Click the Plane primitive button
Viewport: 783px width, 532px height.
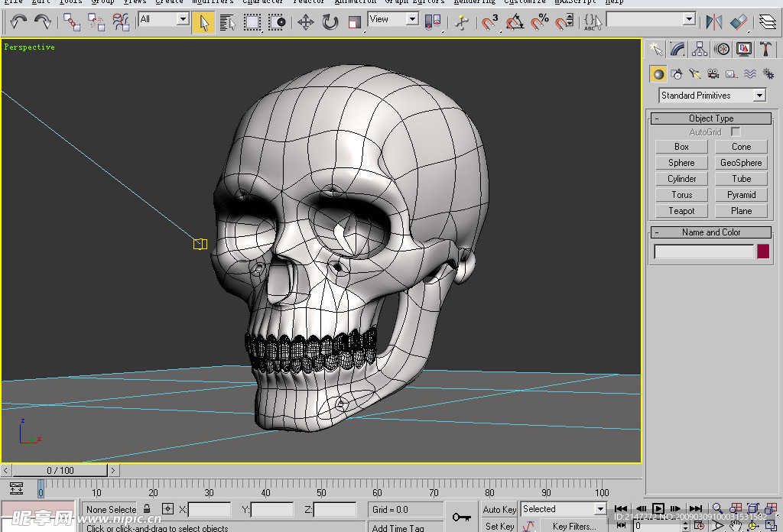(x=741, y=211)
